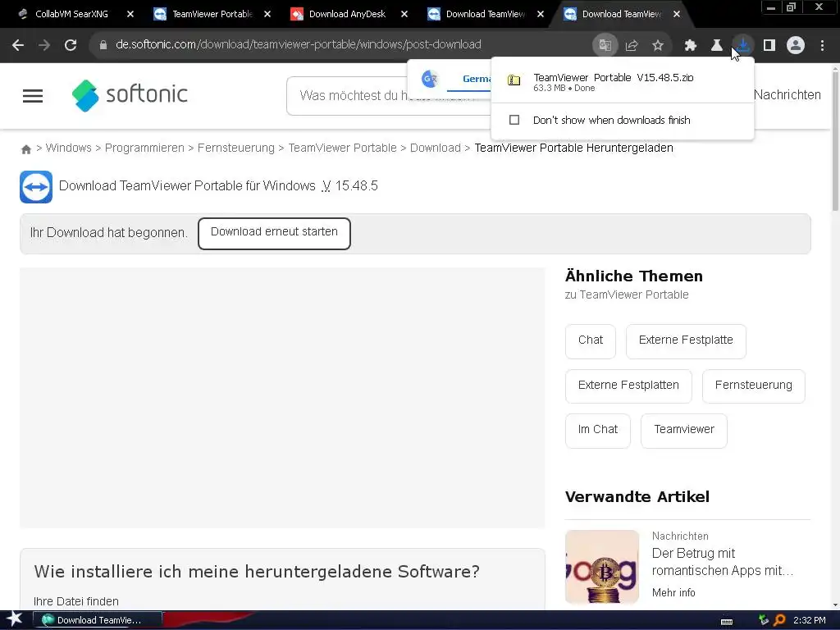840x630 pixels.
Task: Switch to Download AnyDesk tab
Action: pyautogui.click(x=347, y=14)
